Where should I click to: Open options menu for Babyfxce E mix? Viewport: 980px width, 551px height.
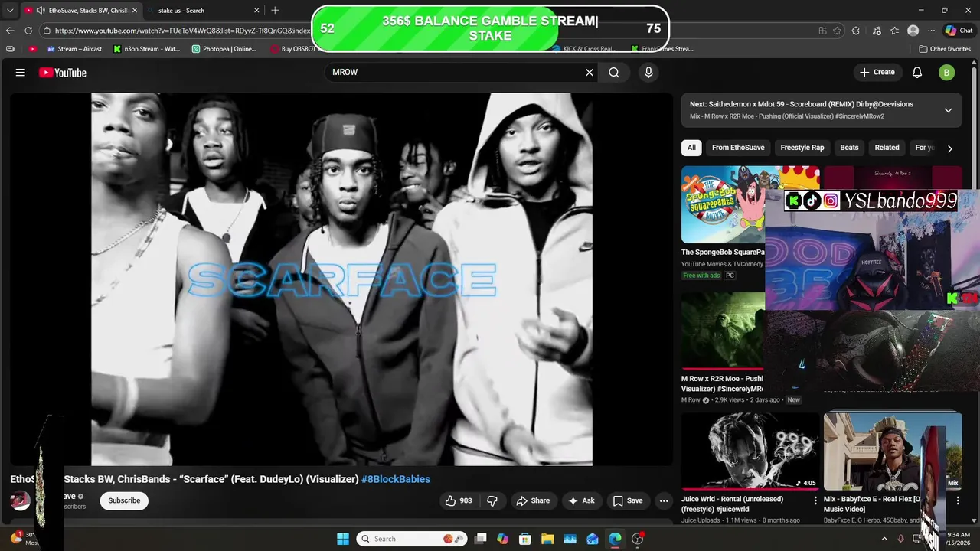coord(958,500)
